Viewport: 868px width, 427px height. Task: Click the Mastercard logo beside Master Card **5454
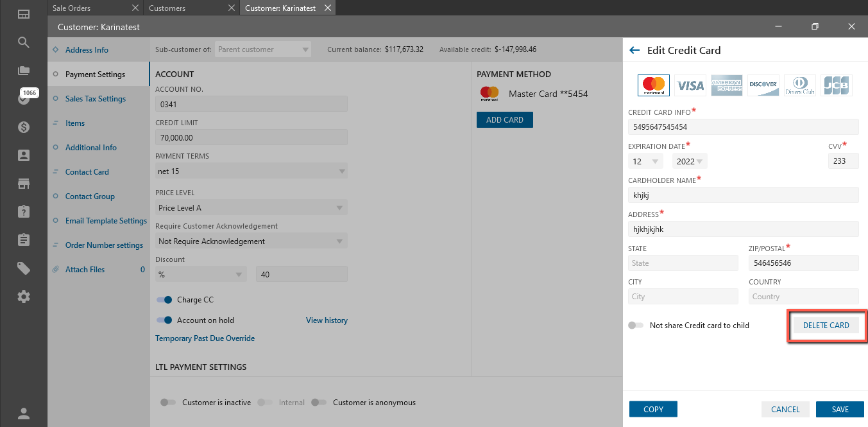pyautogui.click(x=489, y=94)
